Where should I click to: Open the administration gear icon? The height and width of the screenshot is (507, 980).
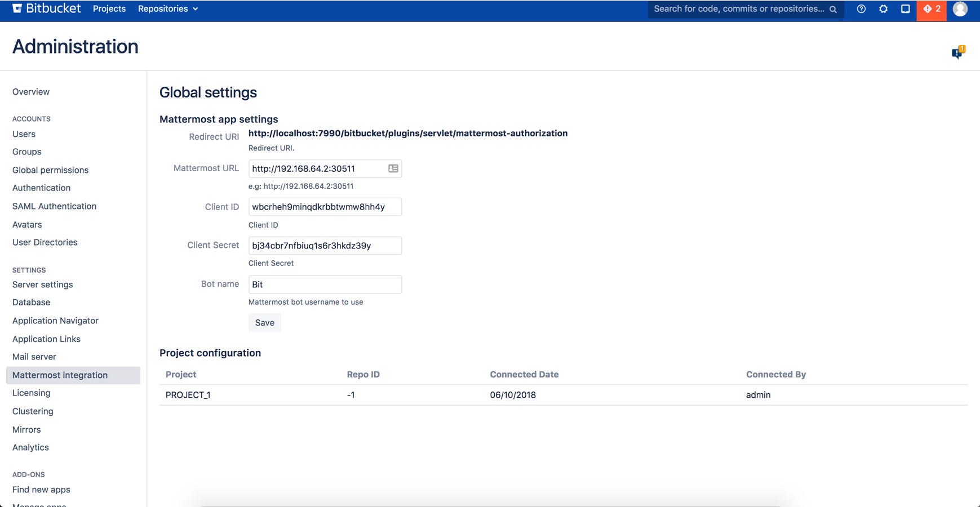[883, 8]
